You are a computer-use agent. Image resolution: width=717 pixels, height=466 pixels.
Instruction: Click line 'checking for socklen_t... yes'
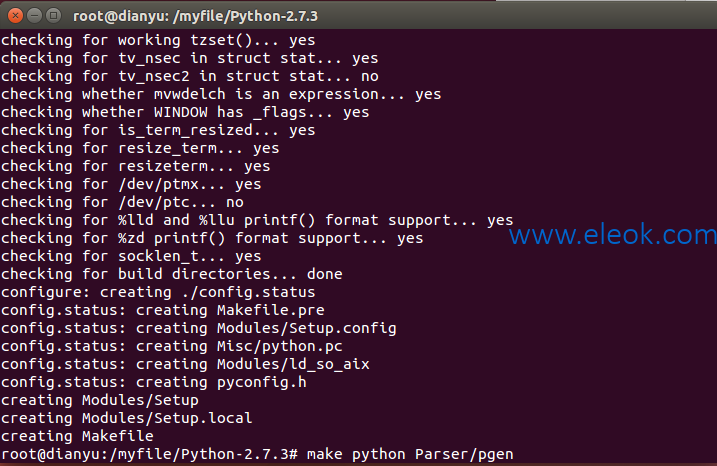[x=131, y=256]
